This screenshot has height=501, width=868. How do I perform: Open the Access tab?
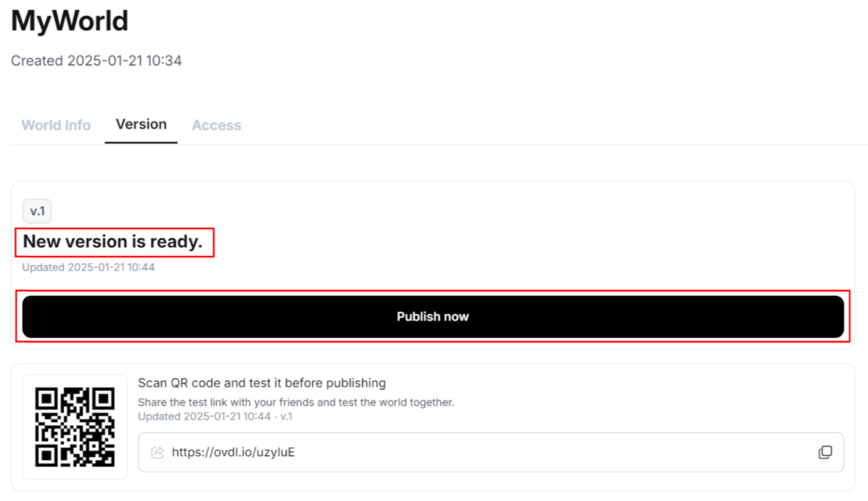217,125
